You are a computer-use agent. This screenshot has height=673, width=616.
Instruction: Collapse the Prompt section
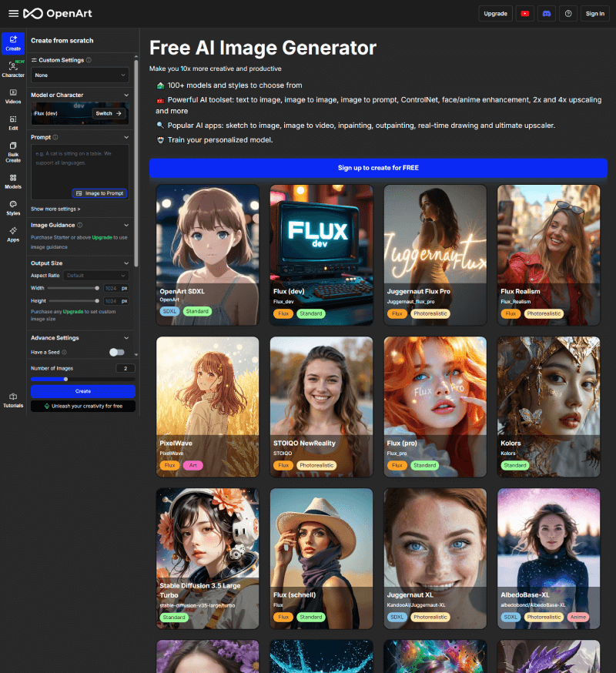[126, 137]
